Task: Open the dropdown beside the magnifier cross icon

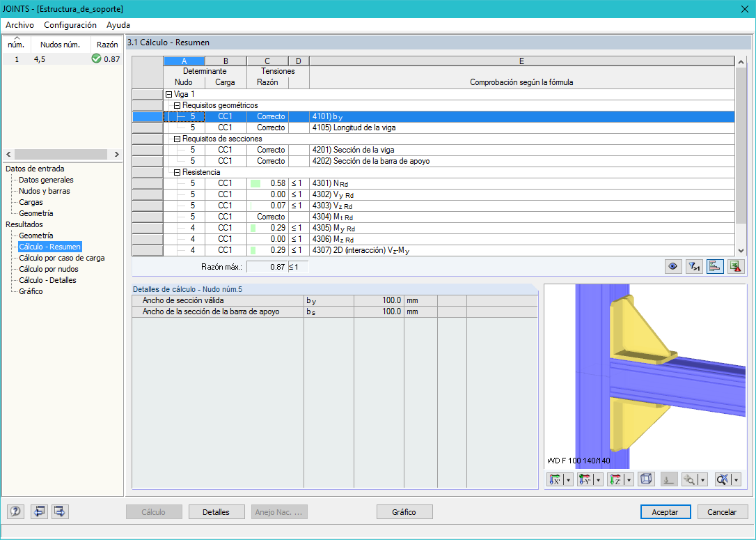Action: point(737,479)
